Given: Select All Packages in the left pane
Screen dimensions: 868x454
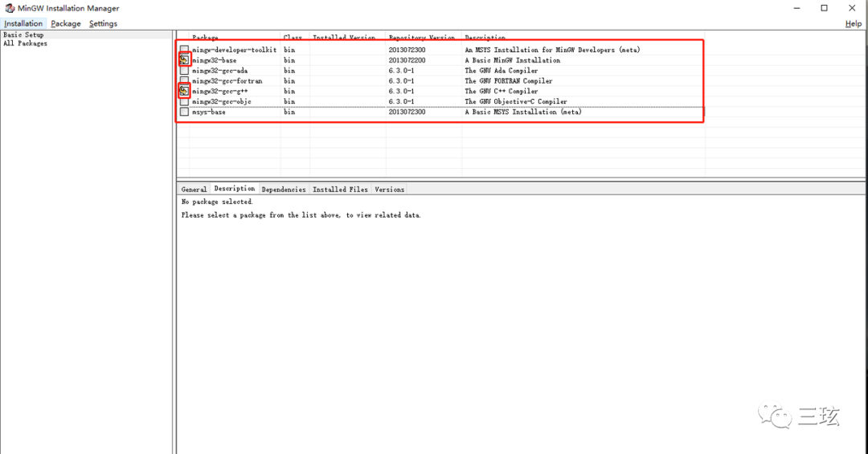Looking at the screenshot, I should pos(25,43).
